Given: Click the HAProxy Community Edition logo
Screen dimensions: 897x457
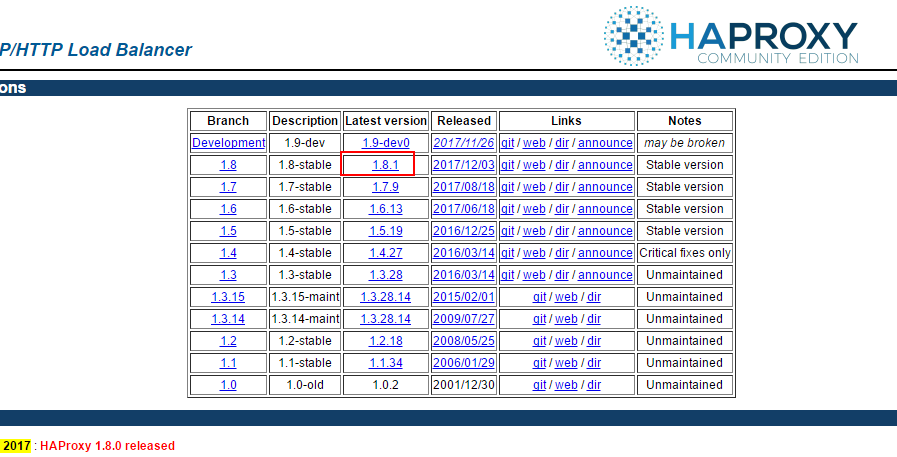Looking at the screenshot, I should (x=731, y=36).
